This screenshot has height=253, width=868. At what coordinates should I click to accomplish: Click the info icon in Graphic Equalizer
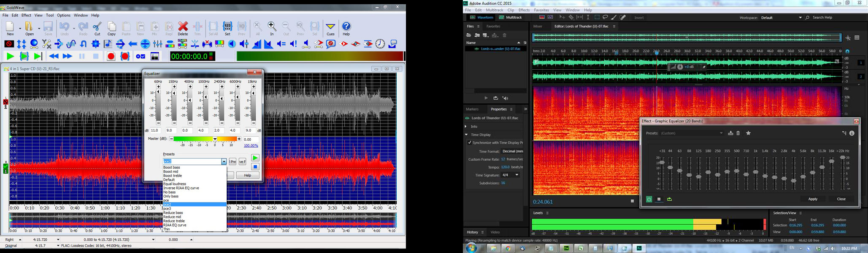click(x=852, y=133)
